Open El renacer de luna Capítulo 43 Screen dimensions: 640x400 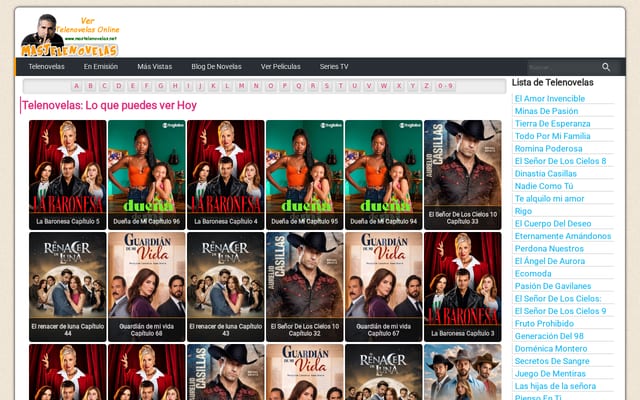tap(226, 287)
